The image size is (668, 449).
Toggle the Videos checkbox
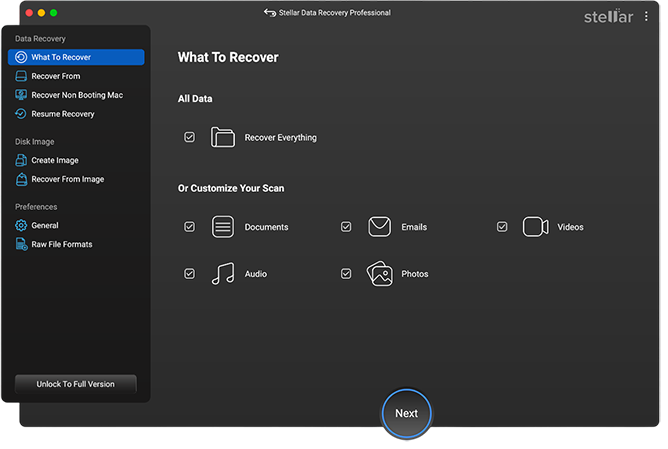pyautogui.click(x=502, y=227)
